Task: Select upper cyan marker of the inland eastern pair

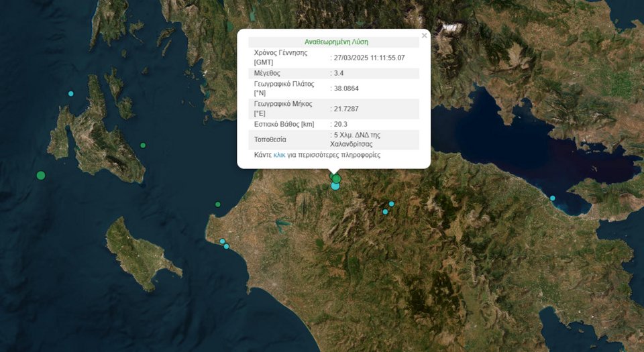Action: click(392, 204)
